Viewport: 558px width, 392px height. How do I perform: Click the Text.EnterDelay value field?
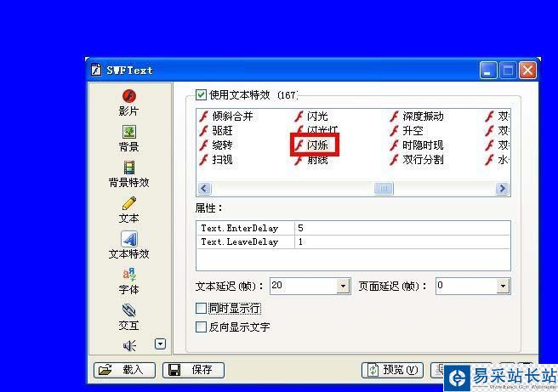pyautogui.click(x=402, y=228)
